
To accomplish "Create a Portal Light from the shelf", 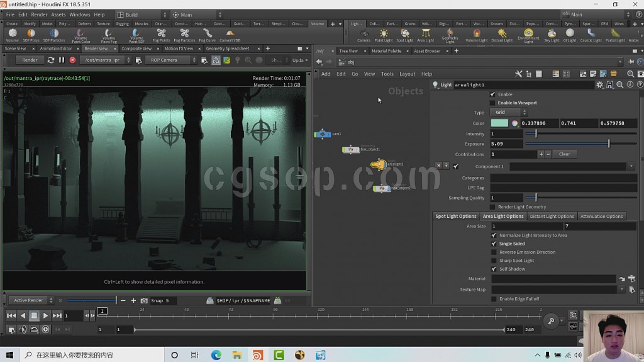I will coord(615,35).
